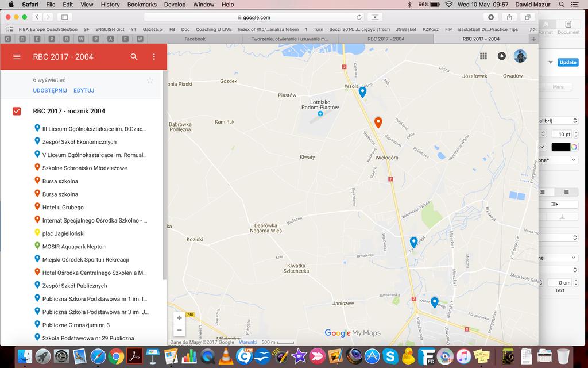Image resolution: width=588 pixels, height=368 pixels.
Task: Zoom in on the map
Action: coord(179,318)
